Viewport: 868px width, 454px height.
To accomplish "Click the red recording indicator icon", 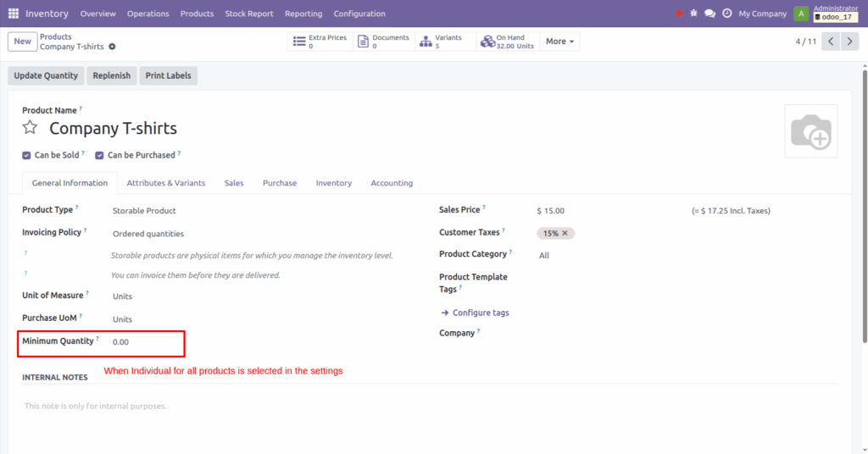I will (679, 14).
